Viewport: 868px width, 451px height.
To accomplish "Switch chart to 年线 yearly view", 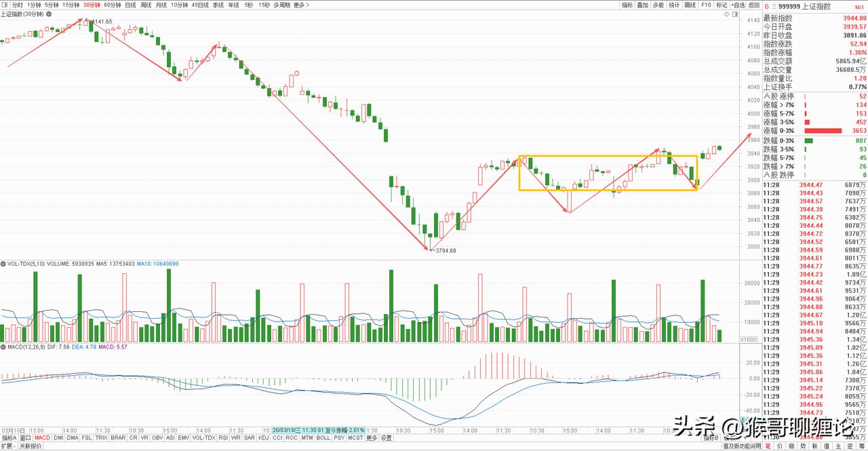I will point(233,5).
